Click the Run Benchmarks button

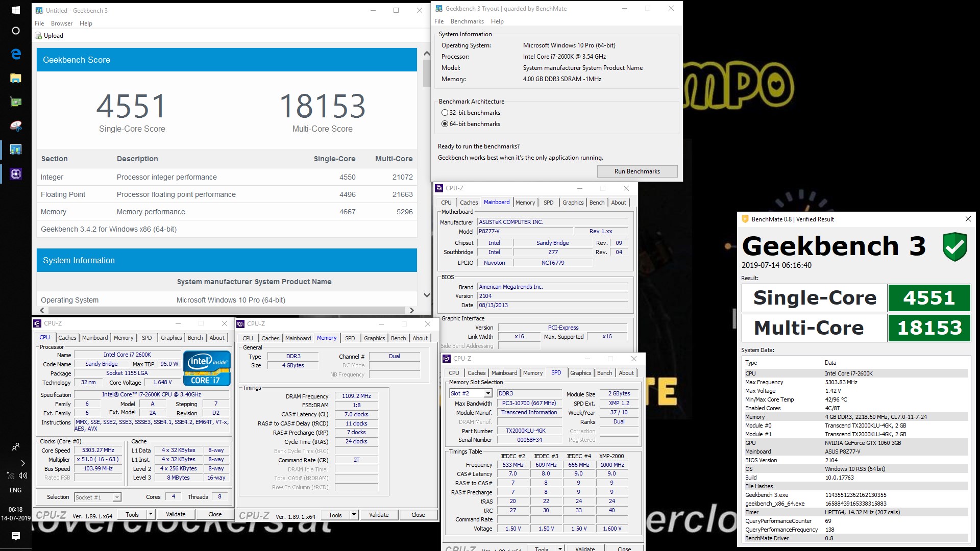637,171
